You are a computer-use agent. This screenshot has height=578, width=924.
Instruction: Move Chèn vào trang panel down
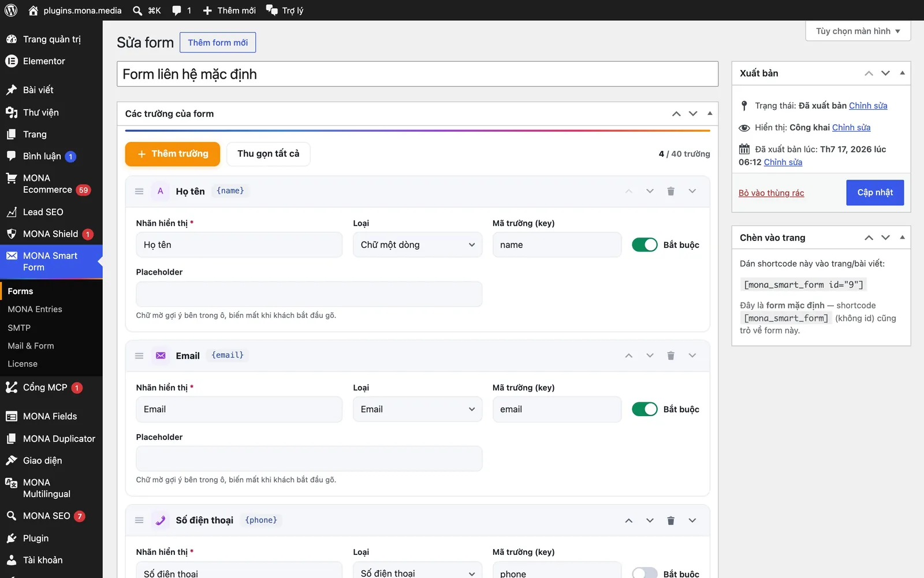(885, 238)
